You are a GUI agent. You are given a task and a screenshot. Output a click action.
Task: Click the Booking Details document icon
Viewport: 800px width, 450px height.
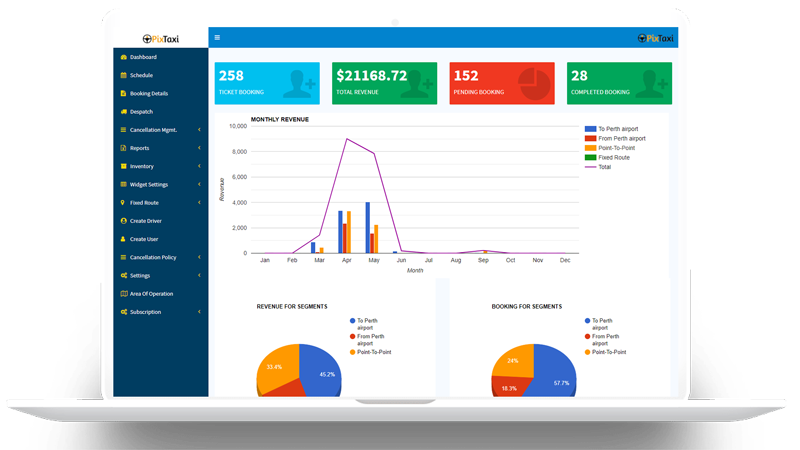[x=123, y=93]
